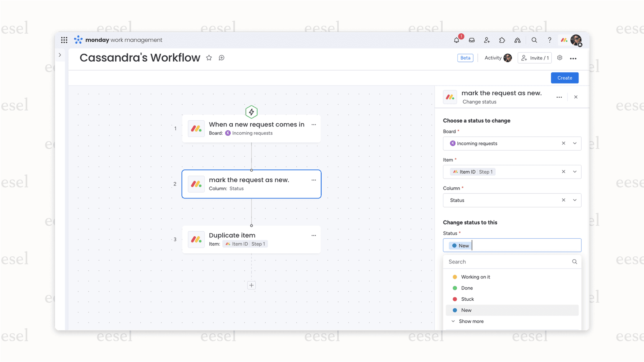Expand the Board dropdown chevron

pyautogui.click(x=575, y=143)
